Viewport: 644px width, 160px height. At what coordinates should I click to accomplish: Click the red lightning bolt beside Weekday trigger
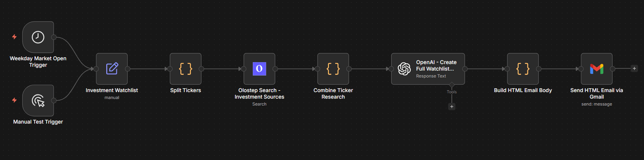[14, 37]
